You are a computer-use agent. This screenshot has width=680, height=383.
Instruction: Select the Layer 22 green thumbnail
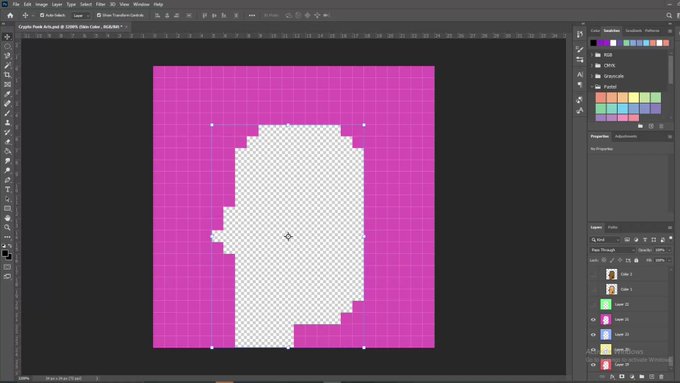(x=606, y=304)
